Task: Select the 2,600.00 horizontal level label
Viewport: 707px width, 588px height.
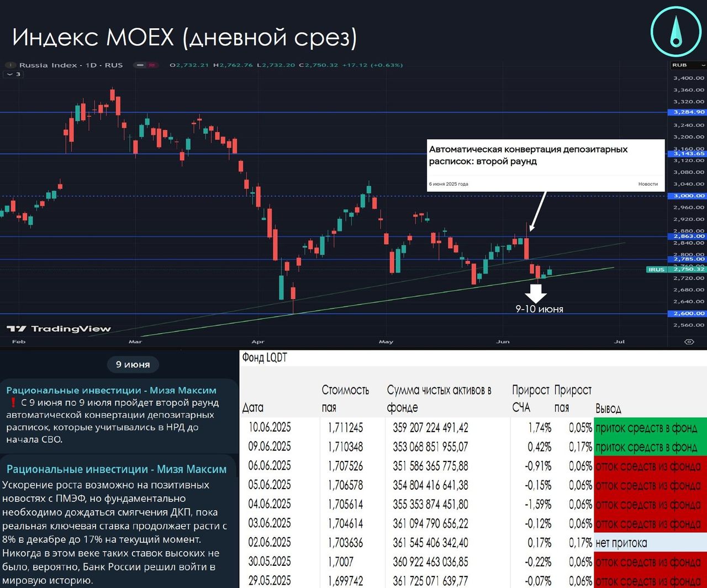Action: pyautogui.click(x=688, y=313)
